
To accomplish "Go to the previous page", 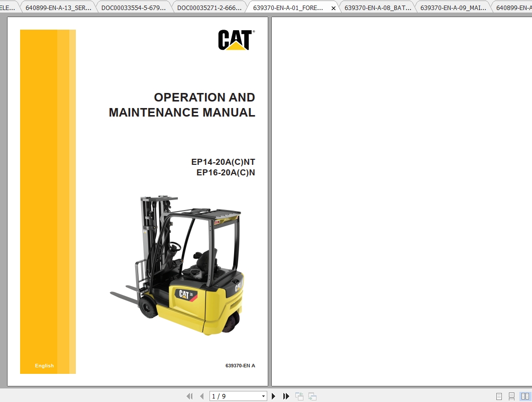I will [201, 396].
